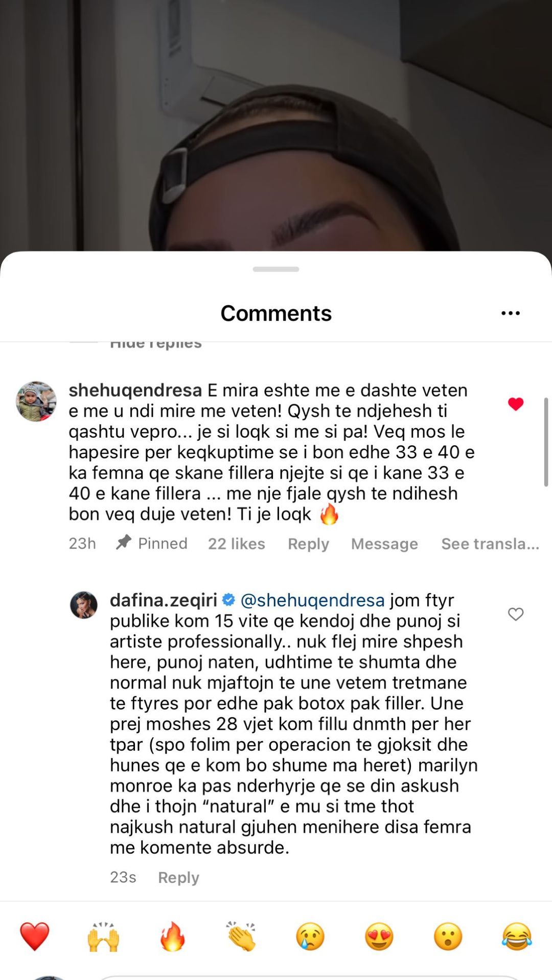This screenshot has width=552, height=980.
Task: Expand See translation on pinned comment
Action: pyautogui.click(x=490, y=543)
